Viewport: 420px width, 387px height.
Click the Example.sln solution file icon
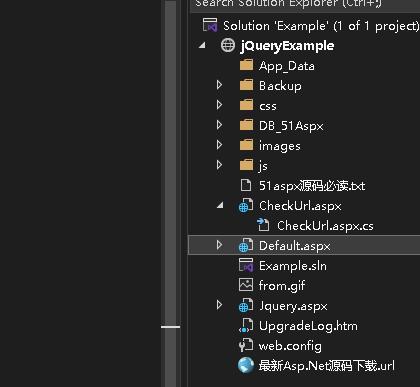click(246, 265)
